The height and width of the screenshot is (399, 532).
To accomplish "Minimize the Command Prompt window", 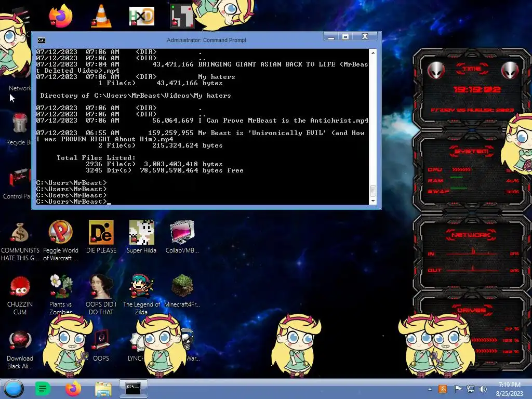I will coord(331,37).
